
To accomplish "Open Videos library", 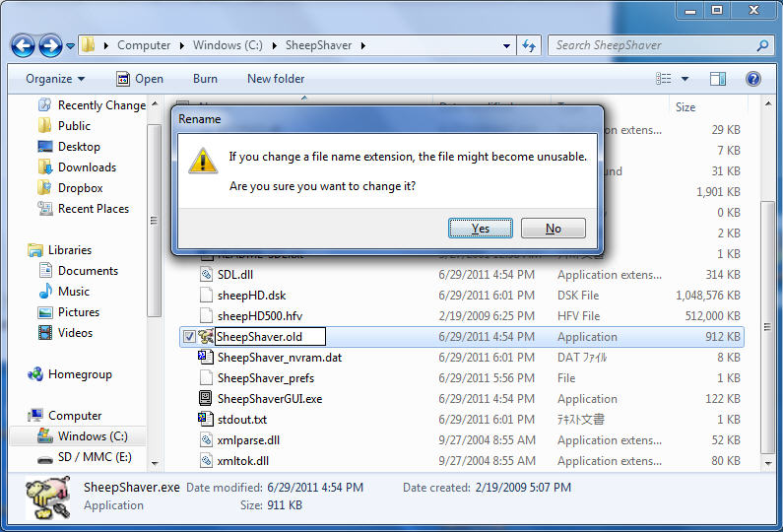I will (65, 333).
